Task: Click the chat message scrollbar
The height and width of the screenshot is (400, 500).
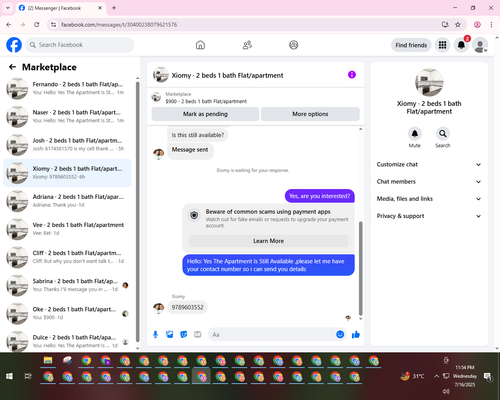Action: (x=360, y=268)
